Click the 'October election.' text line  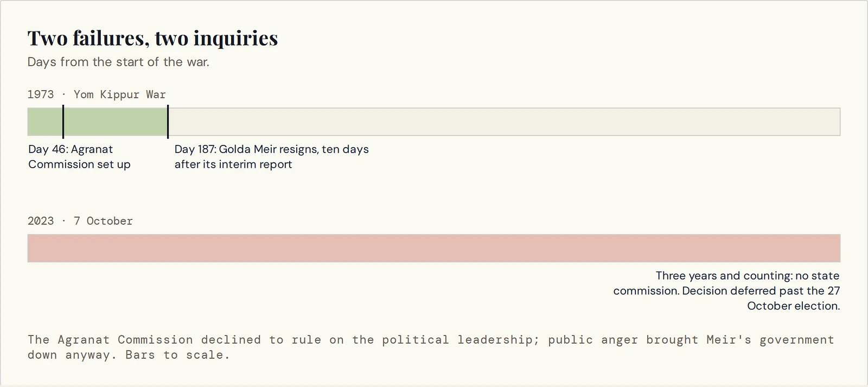pyautogui.click(x=793, y=306)
